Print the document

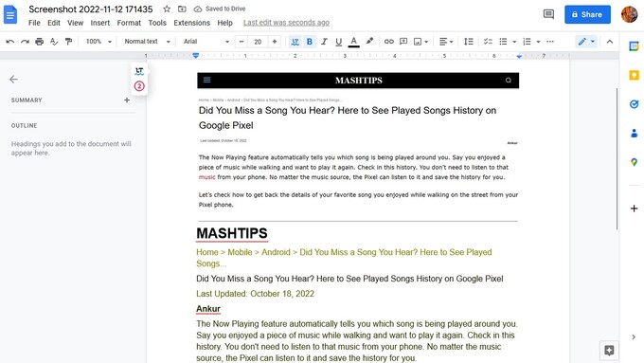coord(40,42)
